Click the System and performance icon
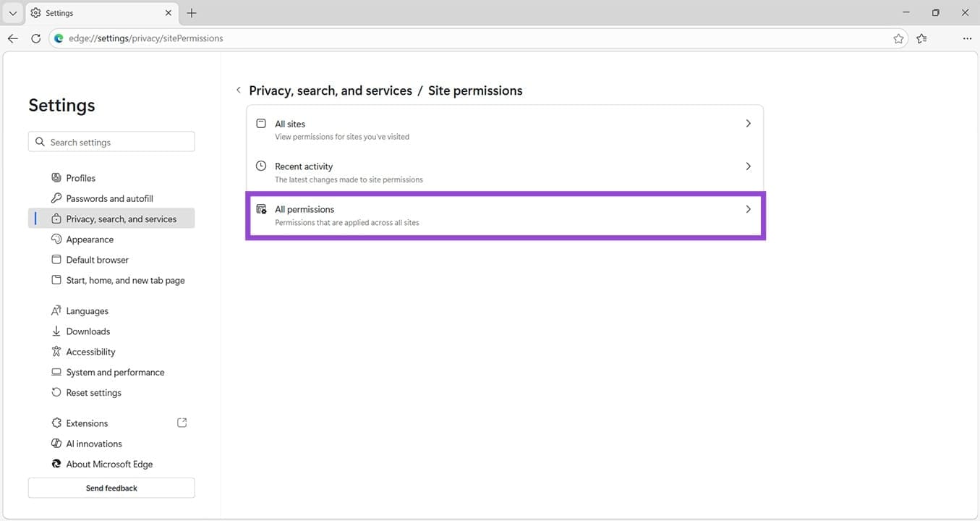Screen dimensions: 980x521 tap(56, 372)
